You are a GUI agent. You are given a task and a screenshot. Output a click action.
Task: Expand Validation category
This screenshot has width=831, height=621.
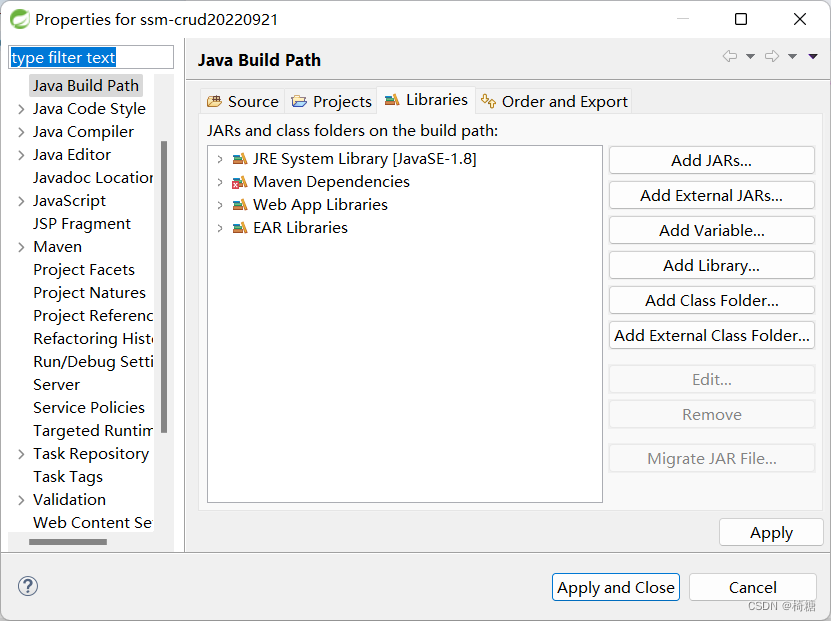tap(21, 500)
